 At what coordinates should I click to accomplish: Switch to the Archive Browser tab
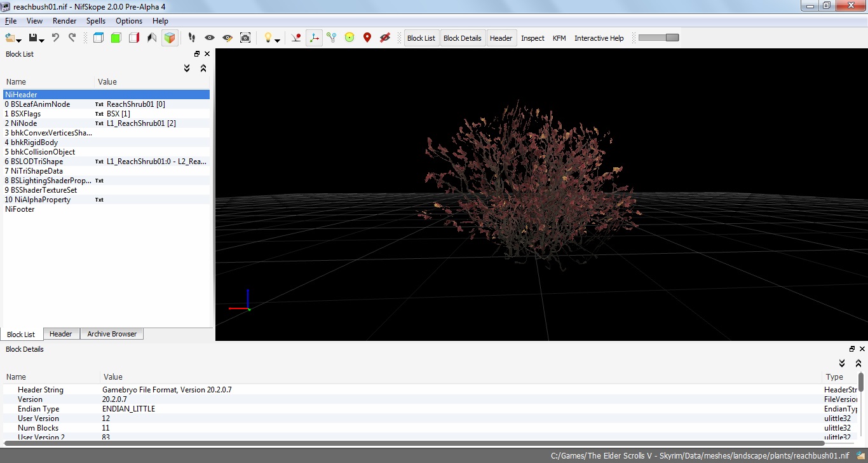pos(112,334)
